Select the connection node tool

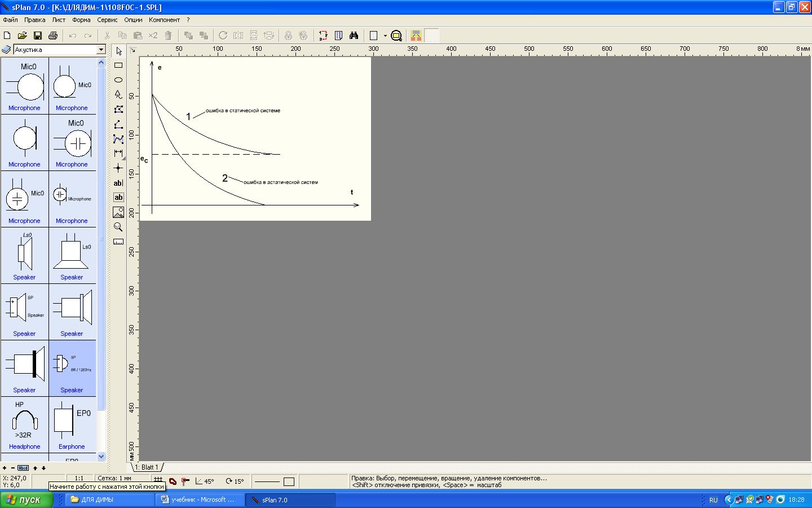118,168
